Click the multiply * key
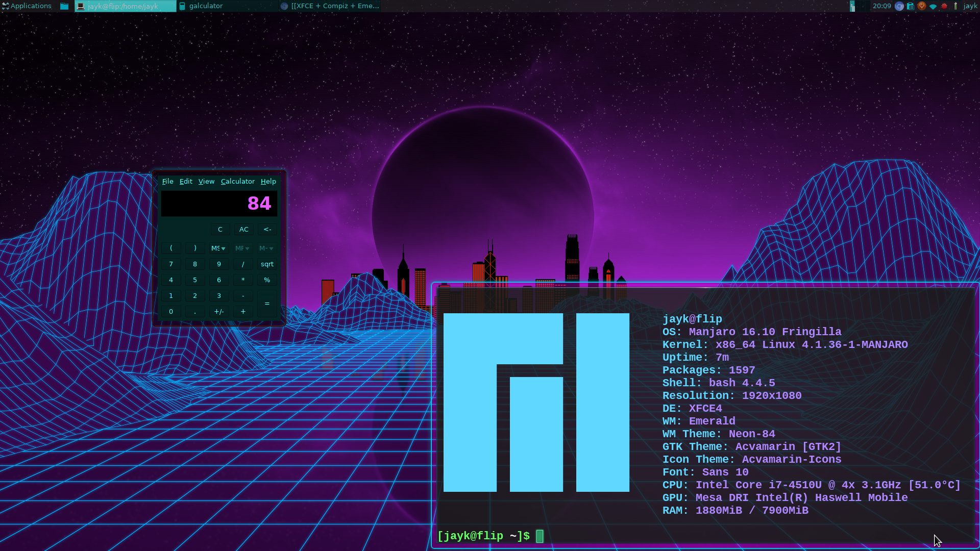 coord(243,280)
